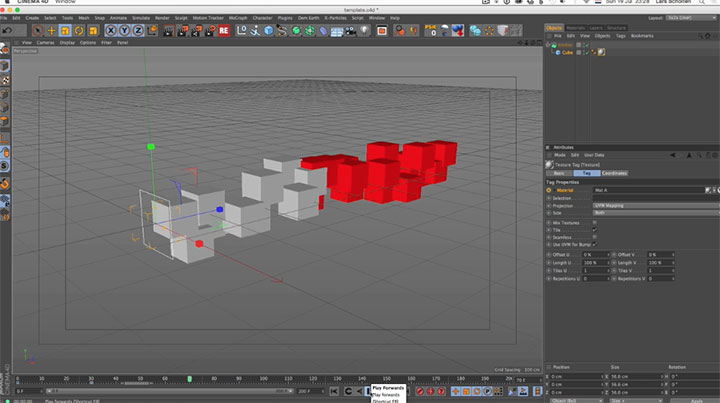Viewport: 720px width, 403px height.
Task: Open the Basic attributes tab
Action: point(559,173)
